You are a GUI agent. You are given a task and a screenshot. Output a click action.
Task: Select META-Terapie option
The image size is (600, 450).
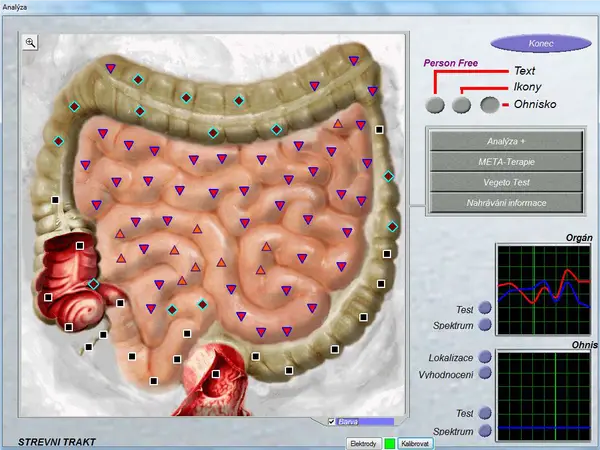506,161
